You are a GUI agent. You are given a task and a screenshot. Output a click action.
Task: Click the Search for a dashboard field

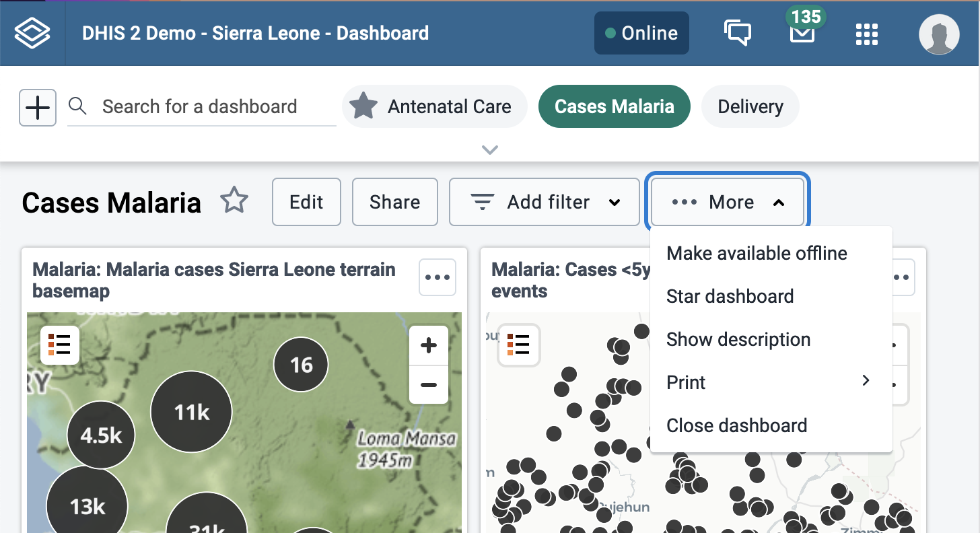click(199, 106)
